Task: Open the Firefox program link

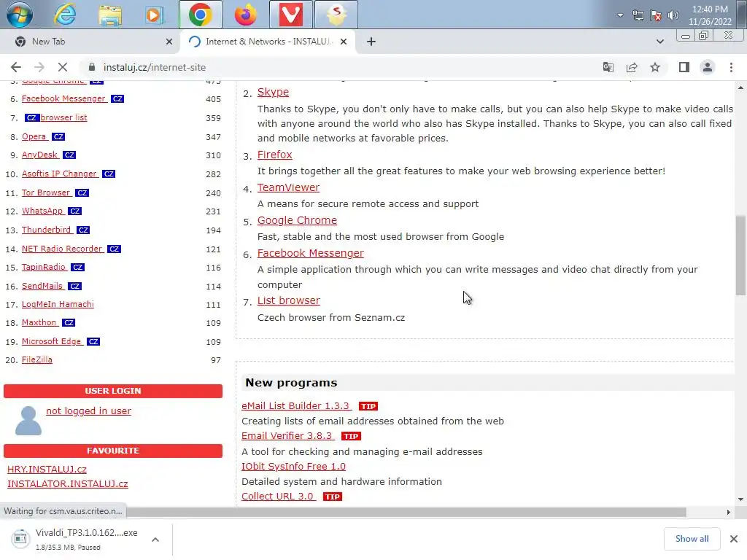Action: (274, 155)
